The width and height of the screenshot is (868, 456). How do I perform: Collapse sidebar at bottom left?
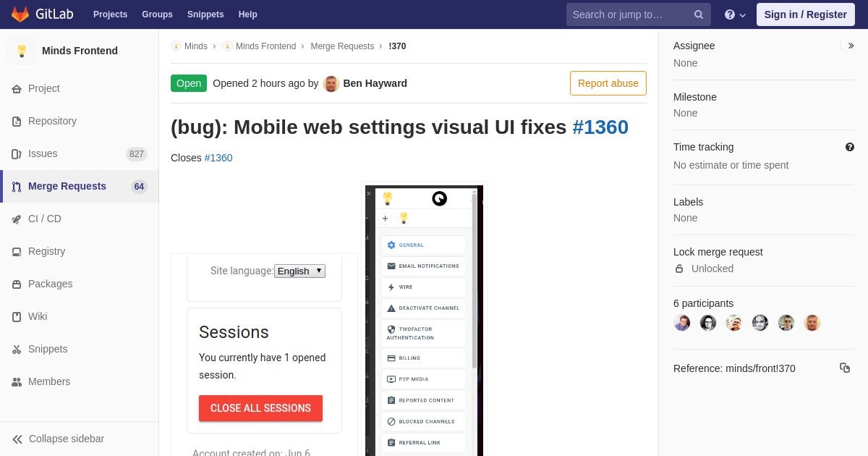pyautogui.click(x=58, y=439)
